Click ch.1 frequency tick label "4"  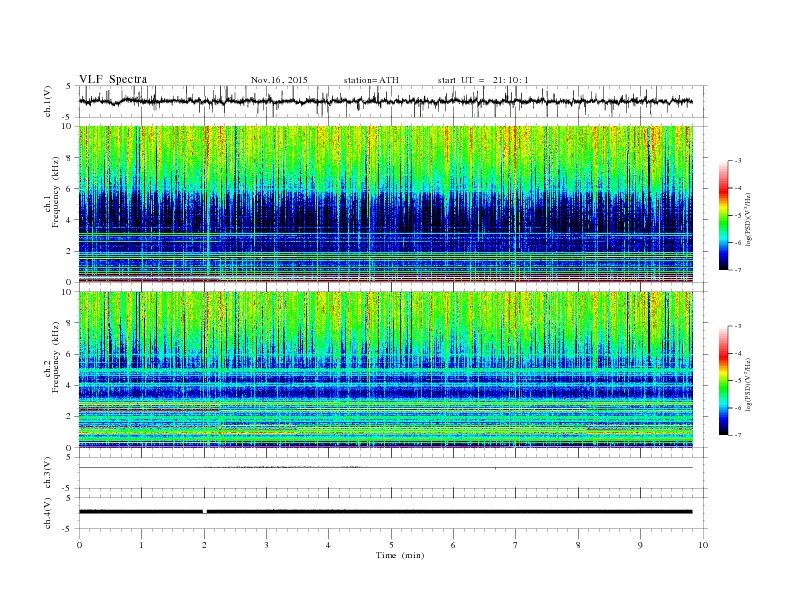[69, 220]
